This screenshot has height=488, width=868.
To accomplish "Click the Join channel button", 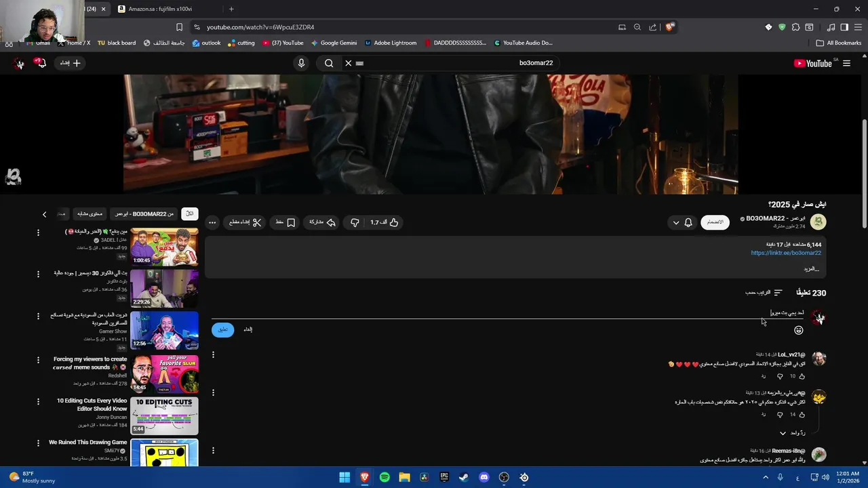I will (715, 222).
